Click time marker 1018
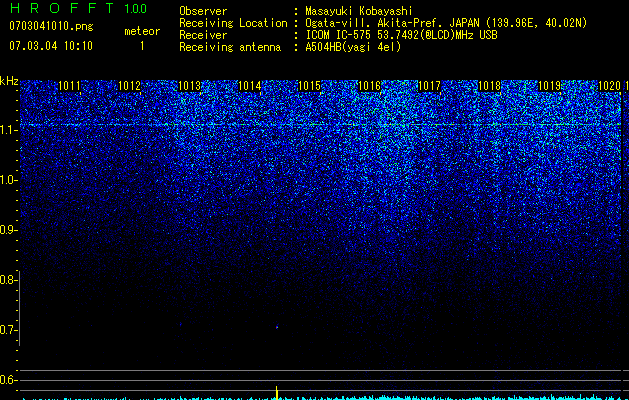Screen dimensions: 629x400 point(489,86)
